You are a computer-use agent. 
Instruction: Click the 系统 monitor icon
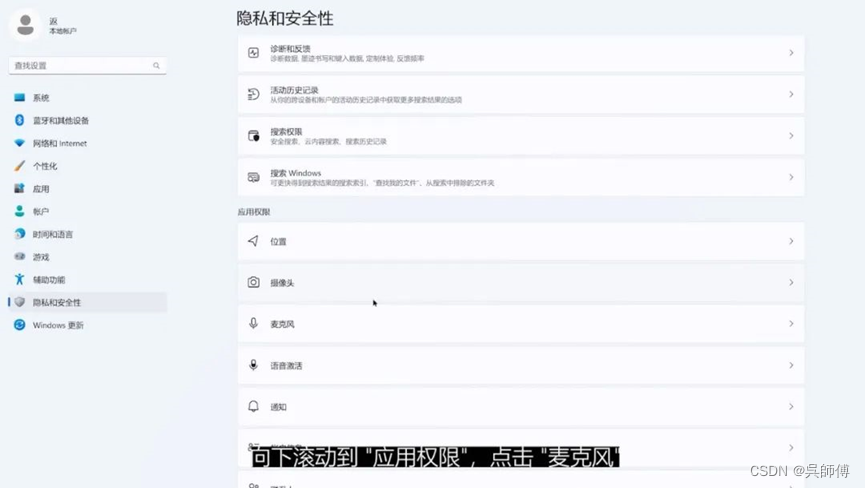(19, 98)
